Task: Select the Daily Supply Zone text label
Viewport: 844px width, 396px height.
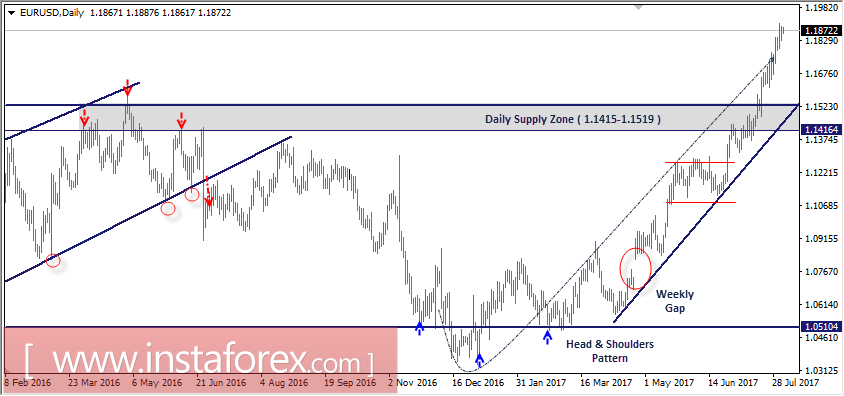Action: (574, 120)
